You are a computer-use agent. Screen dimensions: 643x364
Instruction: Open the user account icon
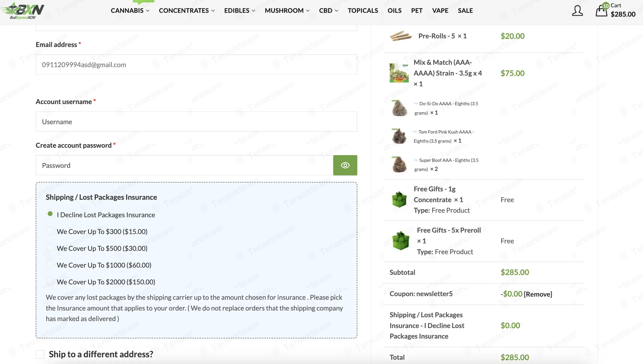pos(577,11)
